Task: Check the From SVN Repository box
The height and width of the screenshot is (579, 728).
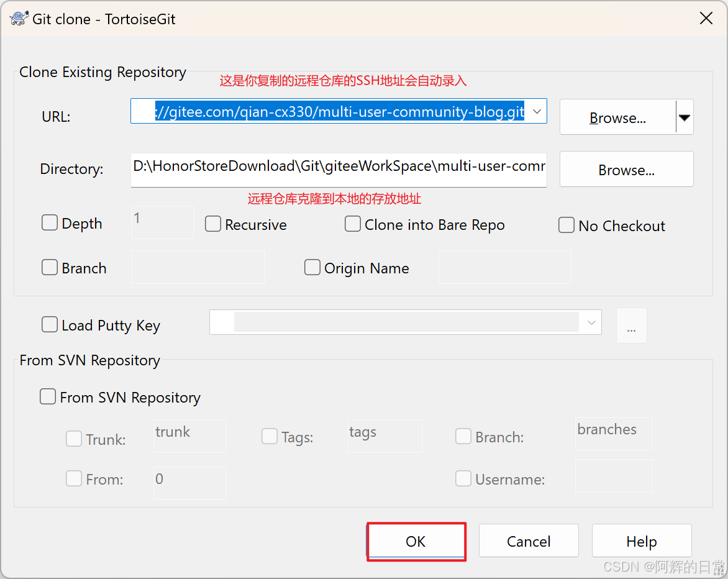Action: (x=48, y=396)
